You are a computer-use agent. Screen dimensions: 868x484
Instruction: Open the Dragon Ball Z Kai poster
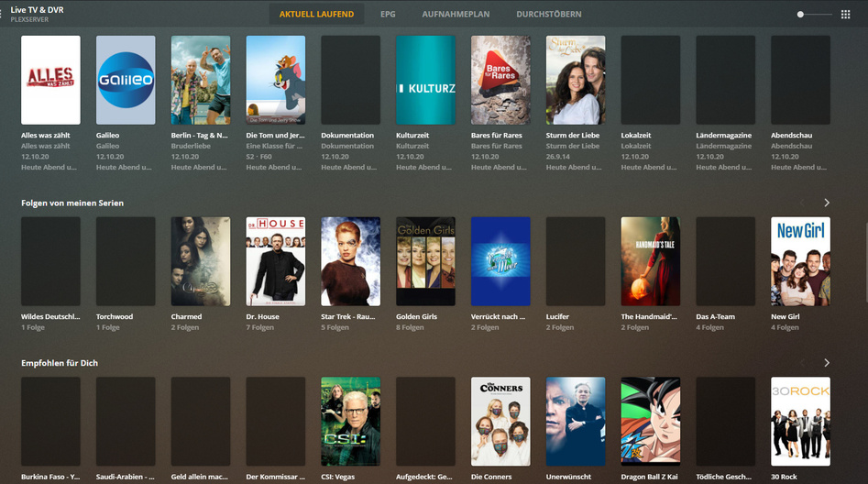click(x=651, y=422)
